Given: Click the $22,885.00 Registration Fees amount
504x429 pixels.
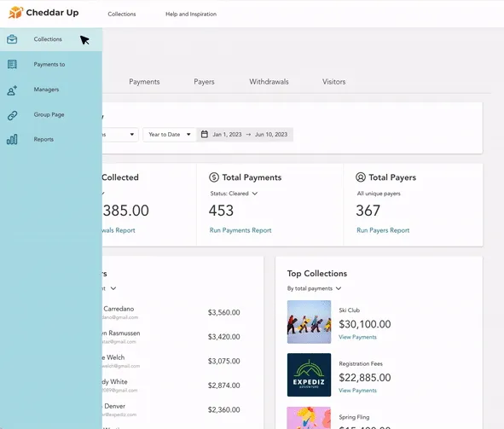Looking at the screenshot, I should (x=365, y=377).
